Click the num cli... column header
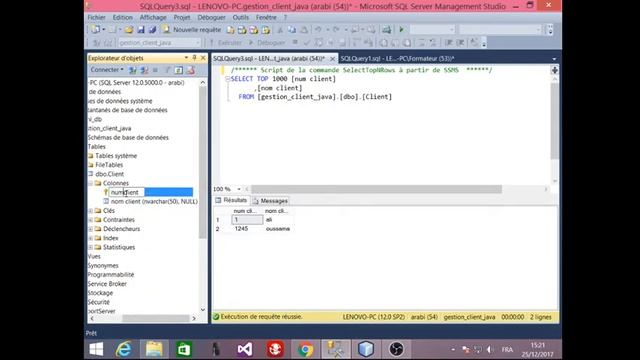640x360 pixels. pyautogui.click(x=247, y=211)
